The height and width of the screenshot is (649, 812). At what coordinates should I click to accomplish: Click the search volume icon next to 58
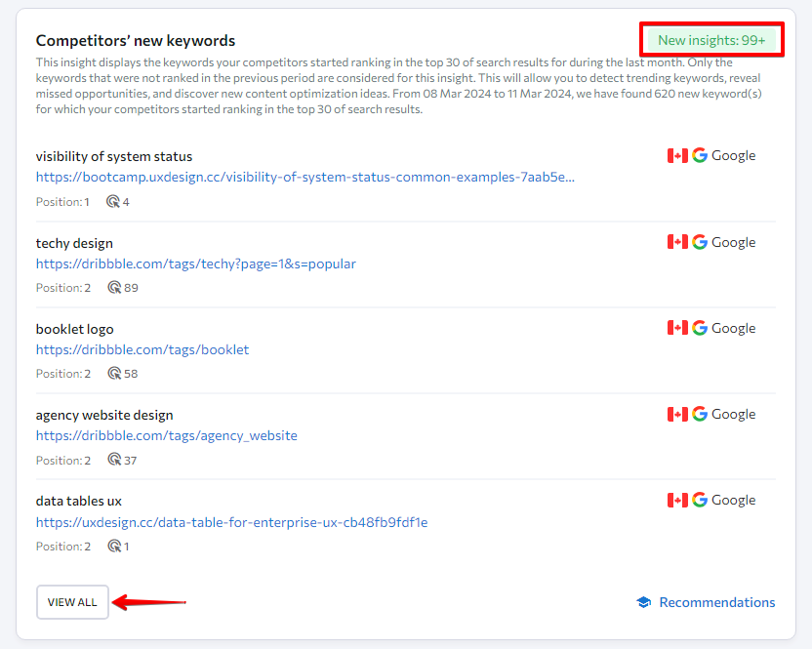coord(114,374)
